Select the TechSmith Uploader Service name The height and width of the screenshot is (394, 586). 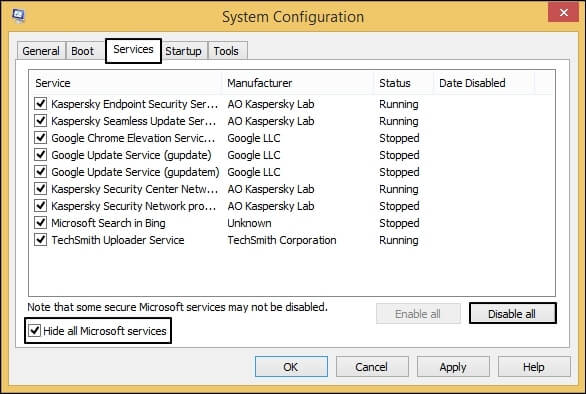118,240
